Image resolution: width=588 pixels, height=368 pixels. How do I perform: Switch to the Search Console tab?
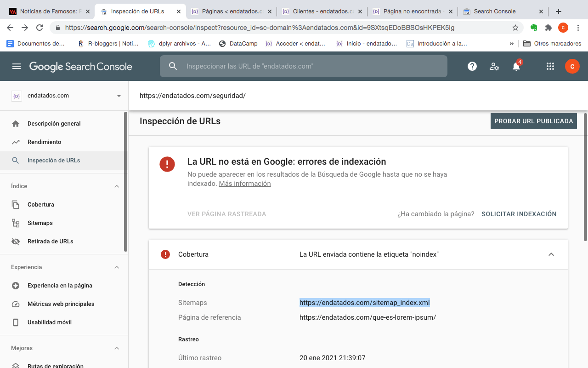(x=504, y=11)
